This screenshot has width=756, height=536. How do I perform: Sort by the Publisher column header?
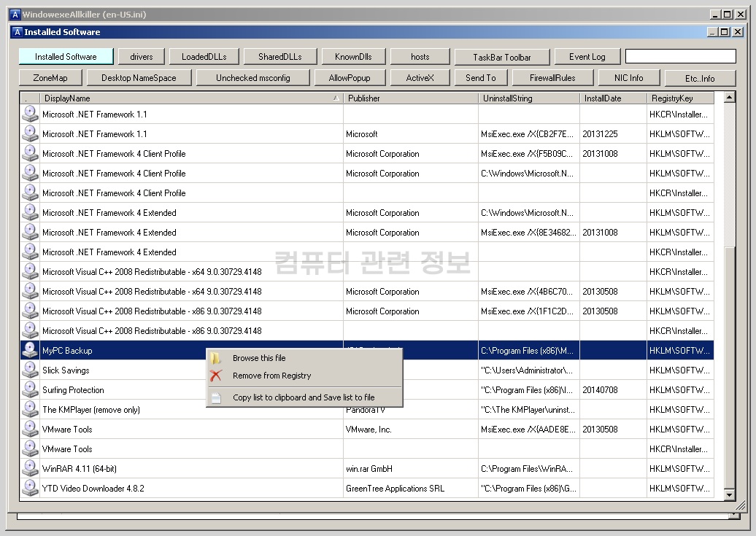(411, 98)
